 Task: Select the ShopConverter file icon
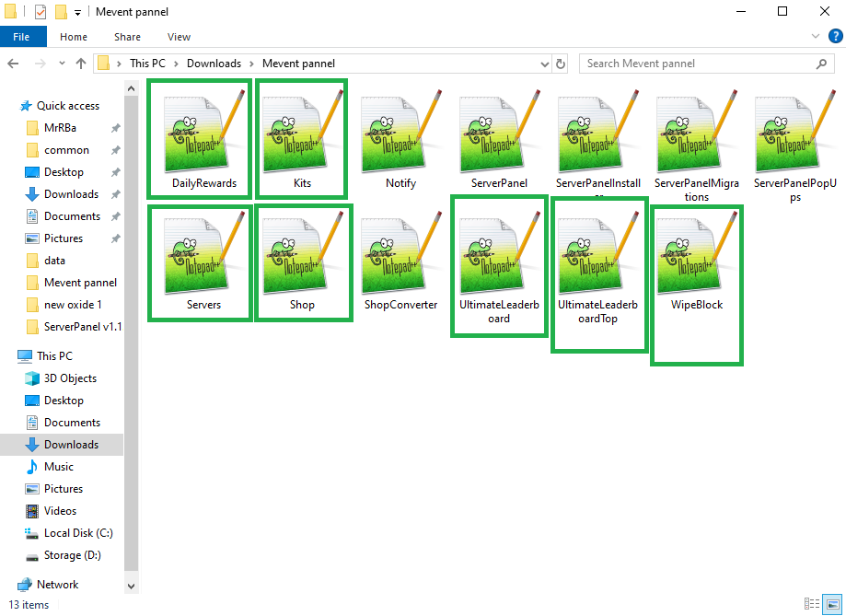click(400, 253)
